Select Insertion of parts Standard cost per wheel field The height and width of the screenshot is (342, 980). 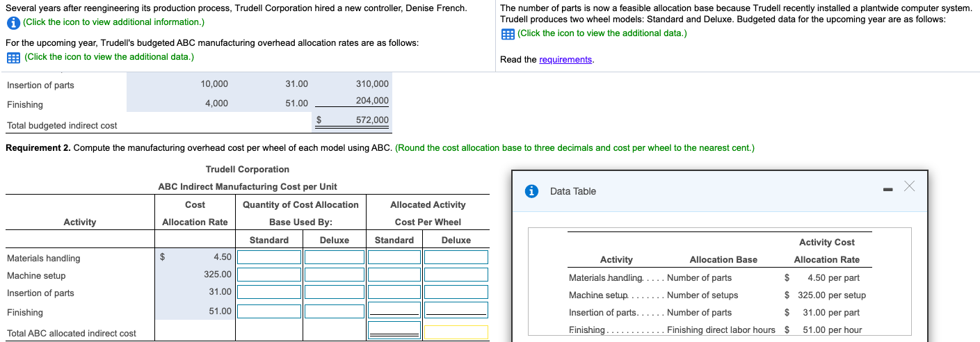tap(394, 292)
